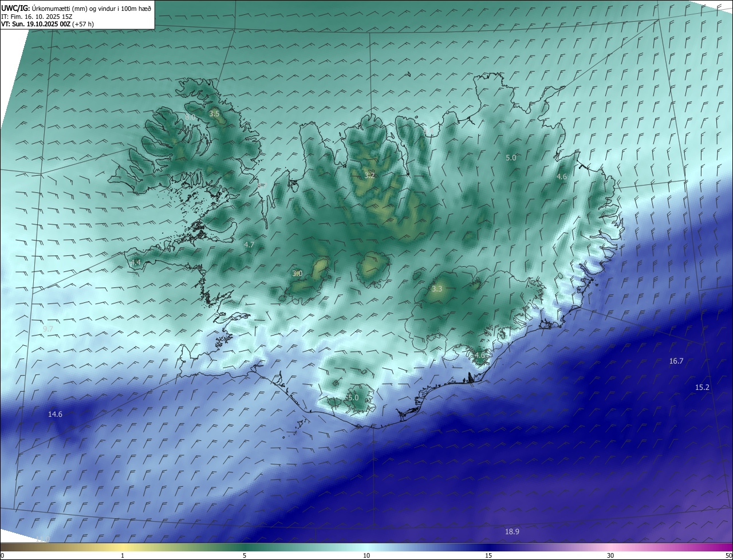Click the 10 tick label on the colorbar

point(366,555)
